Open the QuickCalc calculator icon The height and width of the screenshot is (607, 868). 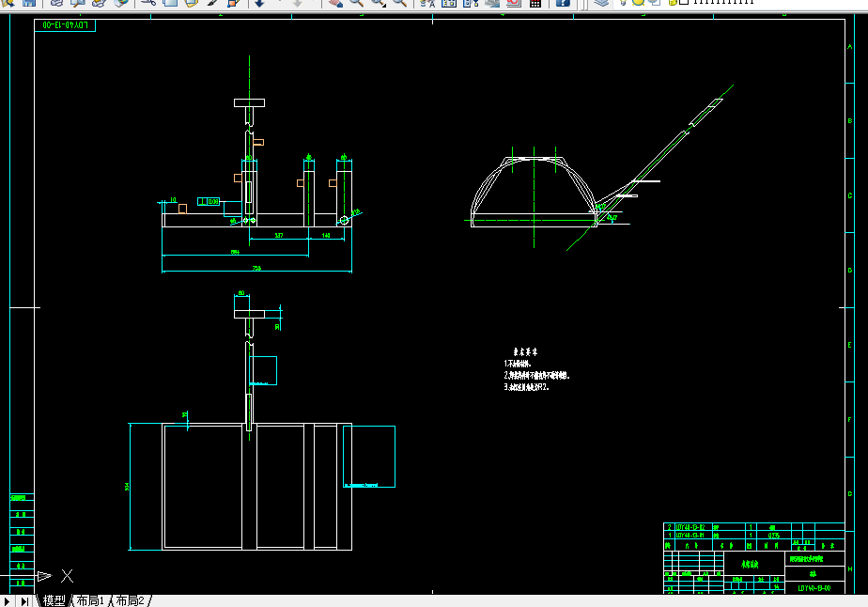[535, 3]
